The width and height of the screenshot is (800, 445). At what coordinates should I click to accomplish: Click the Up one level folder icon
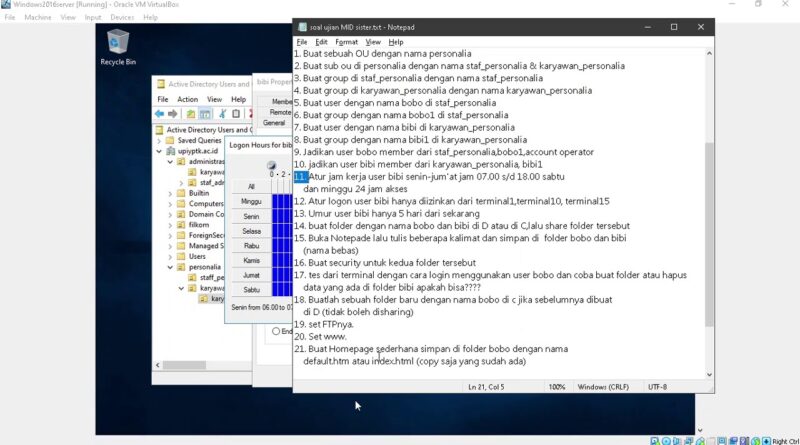[191, 114]
